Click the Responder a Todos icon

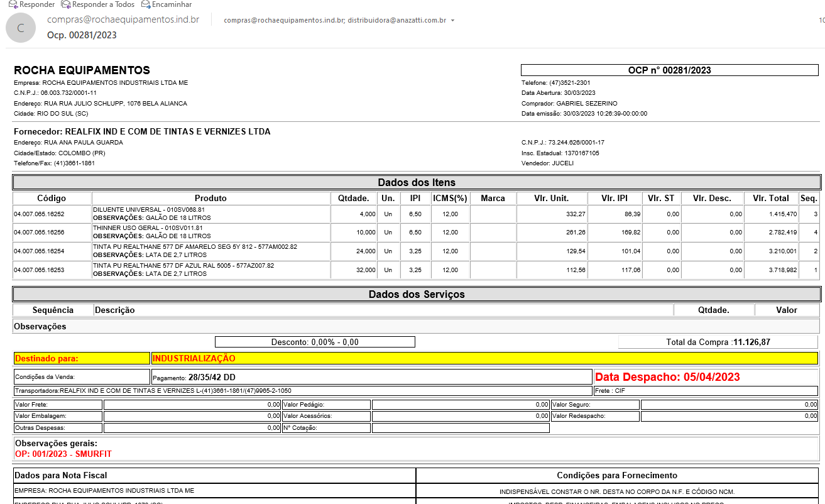point(66,4)
